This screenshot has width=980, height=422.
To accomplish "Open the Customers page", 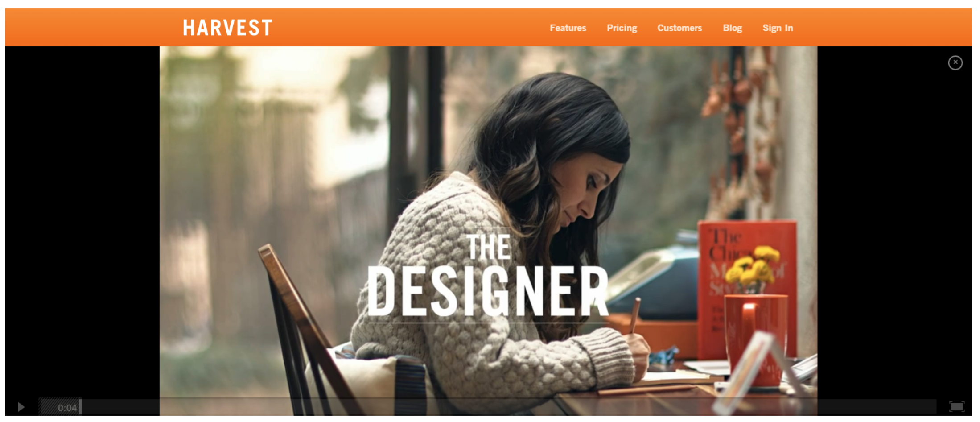I will coord(679,28).
